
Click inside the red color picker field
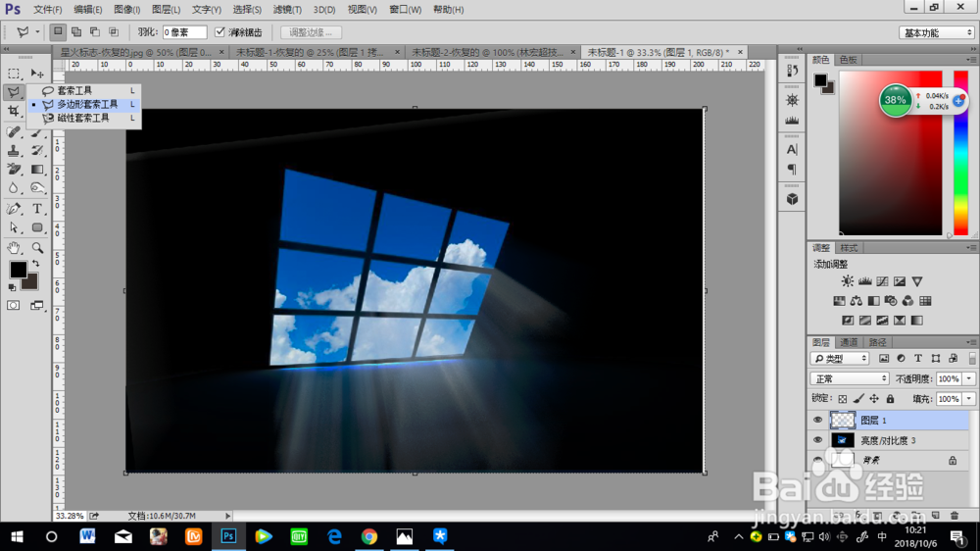click(x=890, y=153)
